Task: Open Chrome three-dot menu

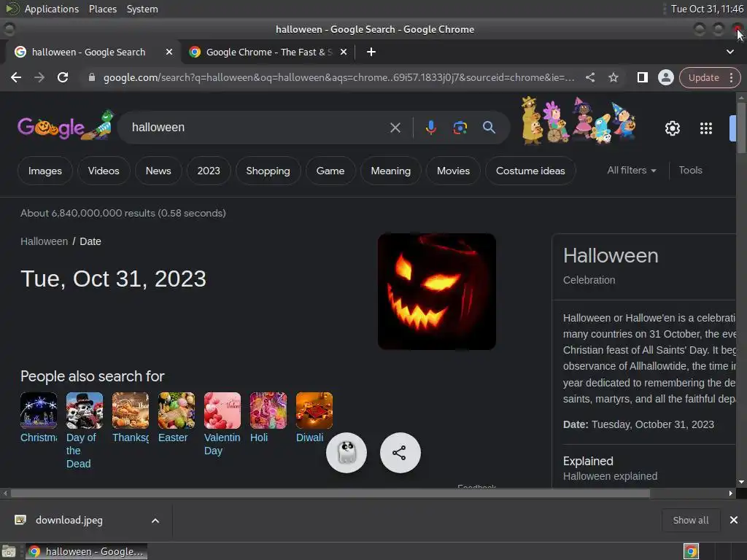Action: pyautogui.click(x=731, y=77)
